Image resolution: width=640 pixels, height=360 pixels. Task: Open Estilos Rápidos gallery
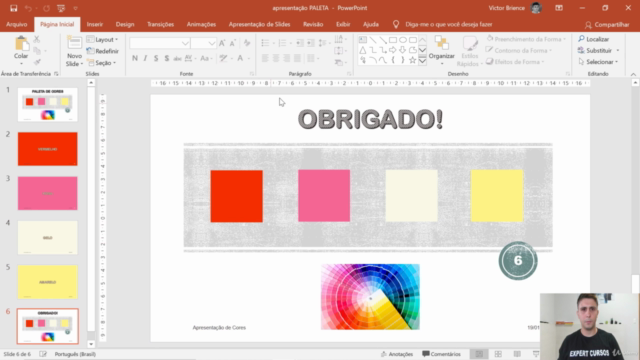coord(469,51)
